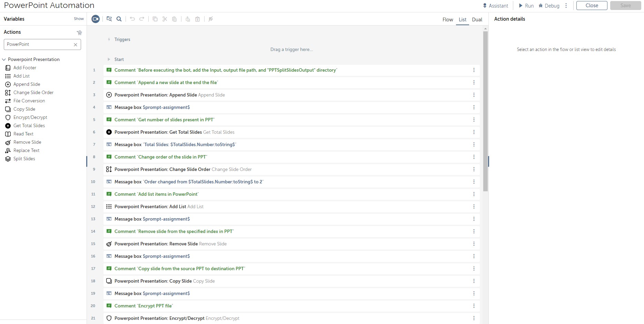Click the Add Footer action icon
The height and width of the screenshot is (324, 644).
tap(8, 68)
